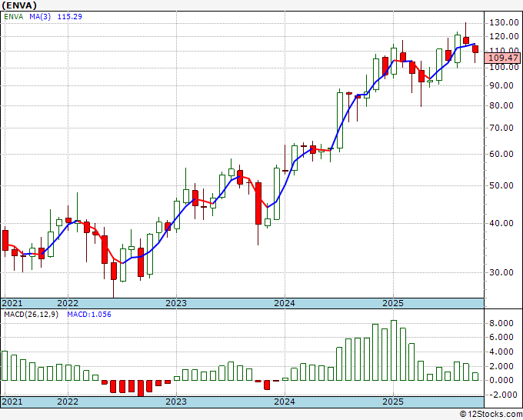Screen dimensions: 523x420
Task: Click the current price tag 109.47
Action: tap(503, 58)
